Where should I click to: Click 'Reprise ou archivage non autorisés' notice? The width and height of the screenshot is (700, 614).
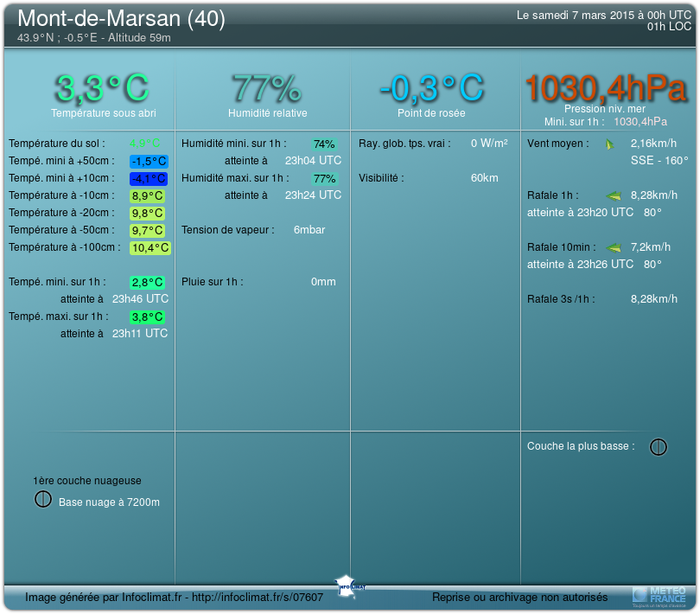coord(519,598)
